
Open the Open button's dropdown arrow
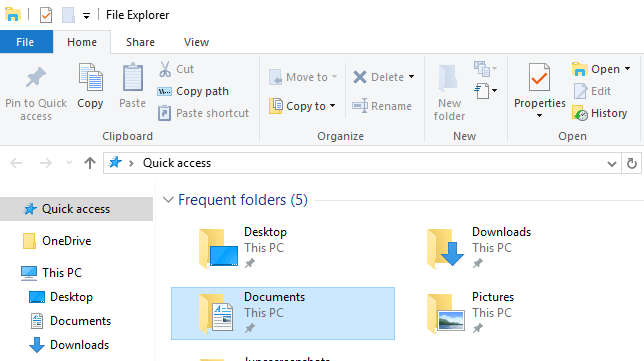[x=627, y=69]
